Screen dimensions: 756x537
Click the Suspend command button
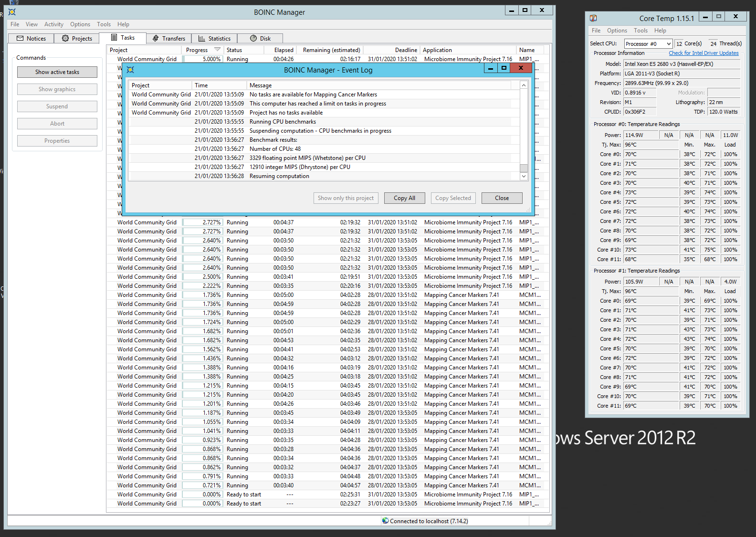coord(57,106)
